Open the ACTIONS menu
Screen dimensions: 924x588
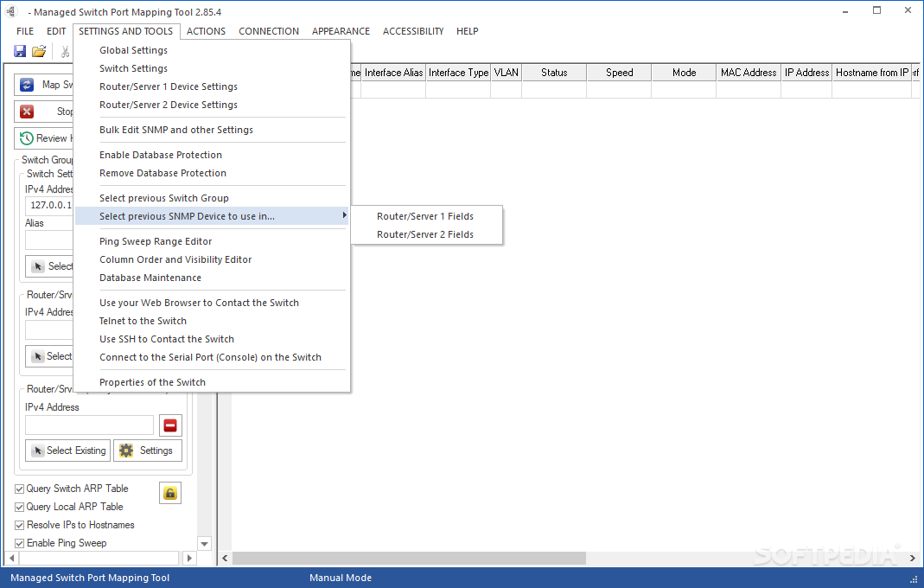(206, 31)
